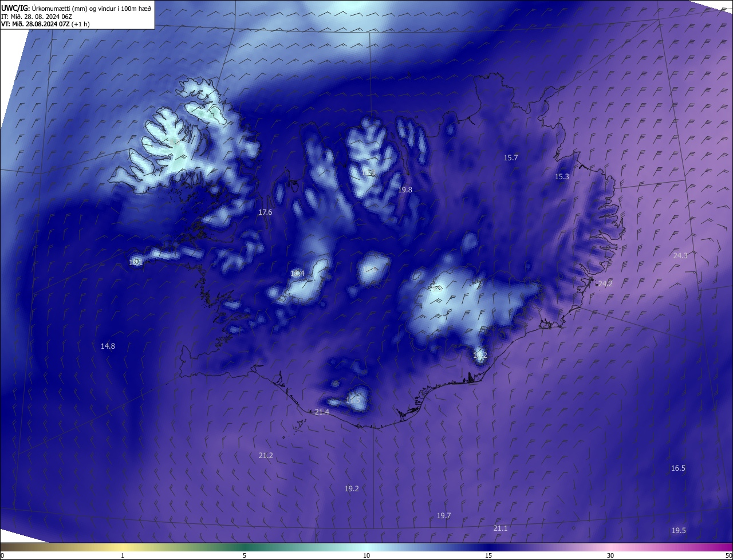Click the color scale at the 10 tick
Viewport: 733px width, 560px height.
coord(366,547)
